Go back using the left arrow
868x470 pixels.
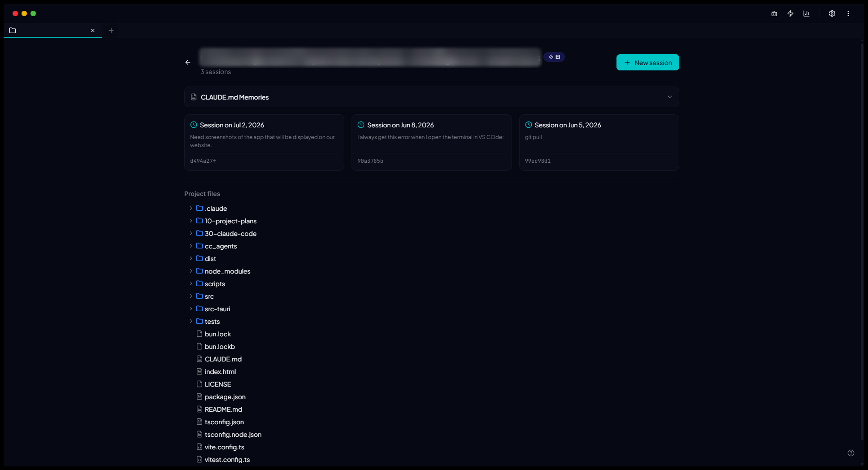188,62
